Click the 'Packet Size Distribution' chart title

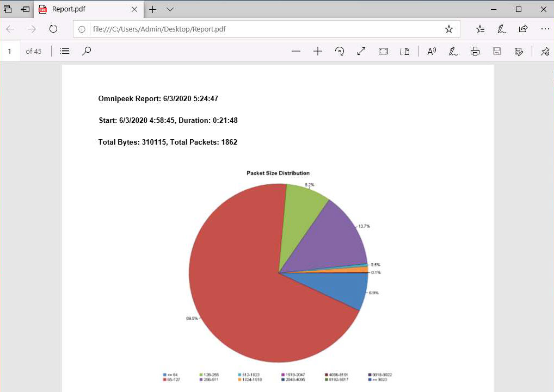[x=278, y=173]
